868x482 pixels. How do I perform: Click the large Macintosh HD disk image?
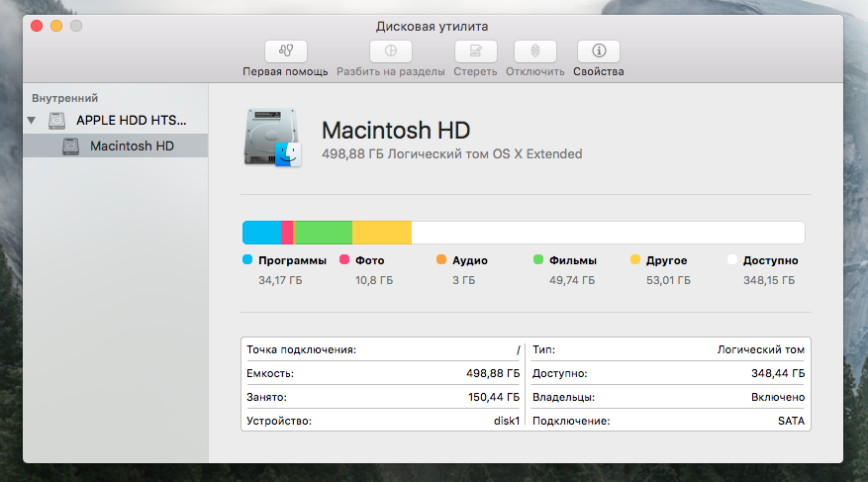(x=272, y=138)
